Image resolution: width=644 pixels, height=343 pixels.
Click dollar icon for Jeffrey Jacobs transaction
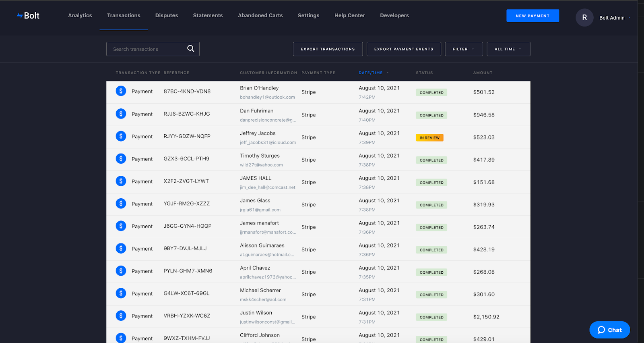point(121,136)
